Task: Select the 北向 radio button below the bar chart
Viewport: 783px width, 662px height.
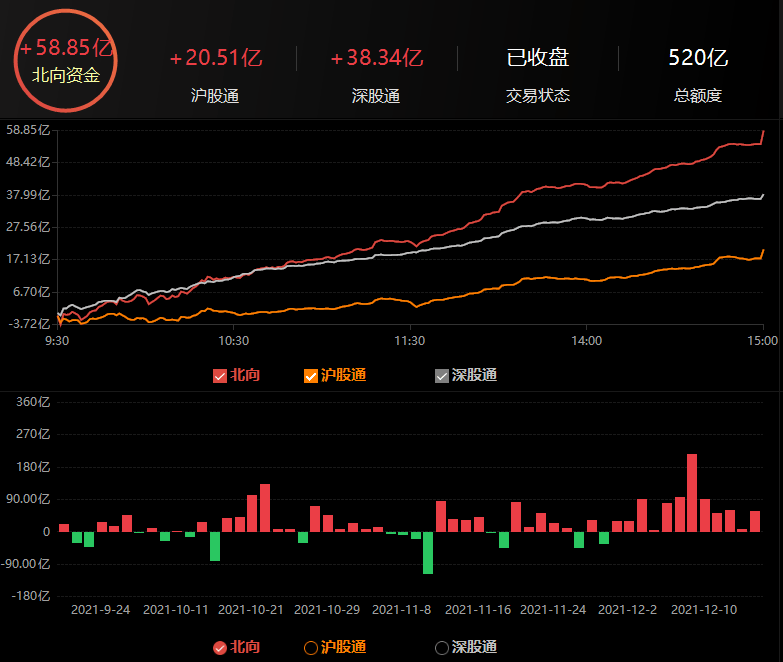Action: click(220, 648)
